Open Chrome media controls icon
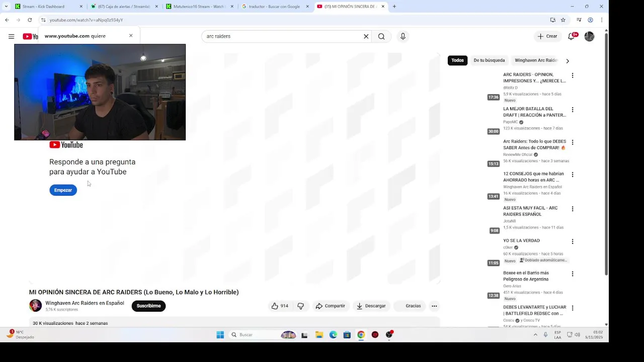 (579, 20)
